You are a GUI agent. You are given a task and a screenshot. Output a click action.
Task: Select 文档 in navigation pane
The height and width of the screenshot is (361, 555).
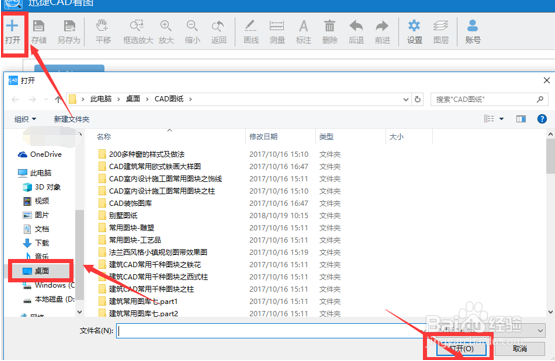[x=36, y=229]
